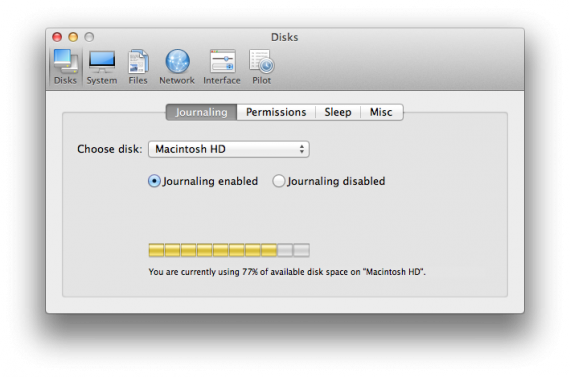The width and height of the screenshot is (570, 377).
Task: Open the System monitor icon section
Action: coord(102,67)
